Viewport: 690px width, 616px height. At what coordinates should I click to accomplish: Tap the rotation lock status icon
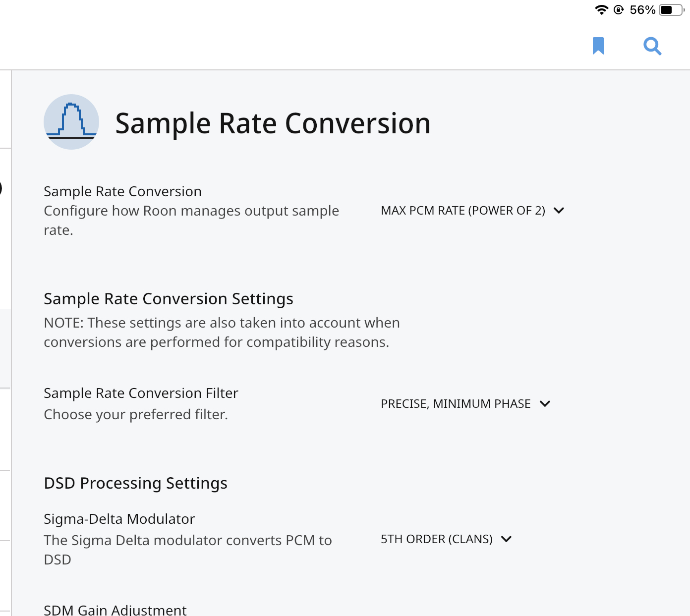pos(619,10)
